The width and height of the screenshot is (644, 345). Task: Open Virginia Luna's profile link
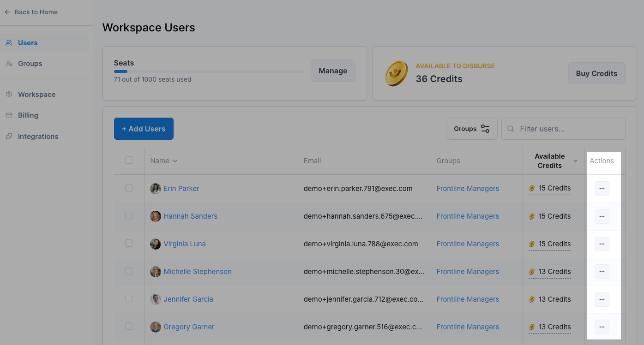pyautogui.click(x=185, y=244)
